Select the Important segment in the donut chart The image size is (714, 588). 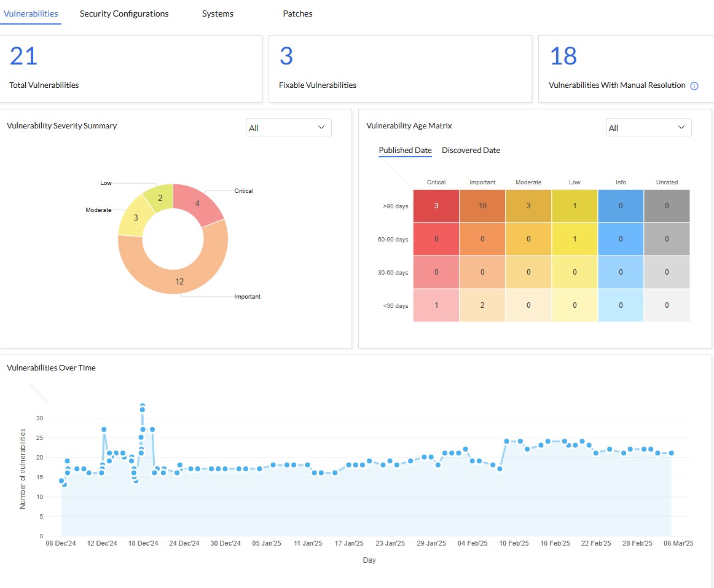click(x=179, y=281)
